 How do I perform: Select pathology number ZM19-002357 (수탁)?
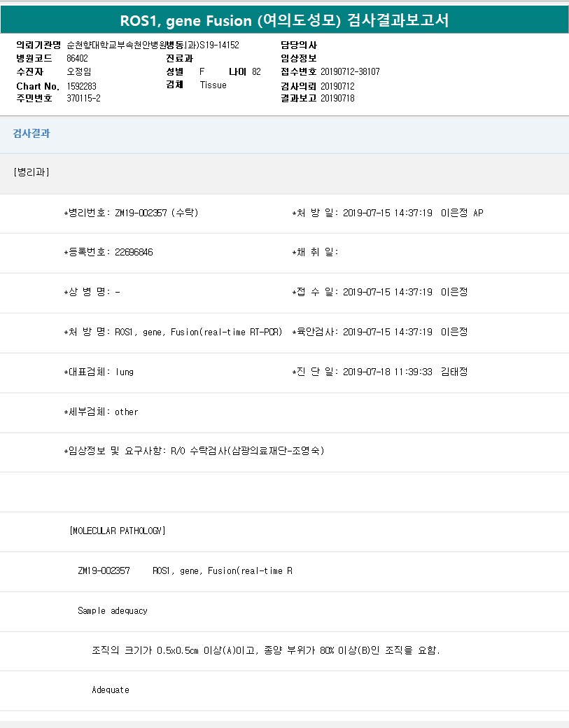coord(156,213)
